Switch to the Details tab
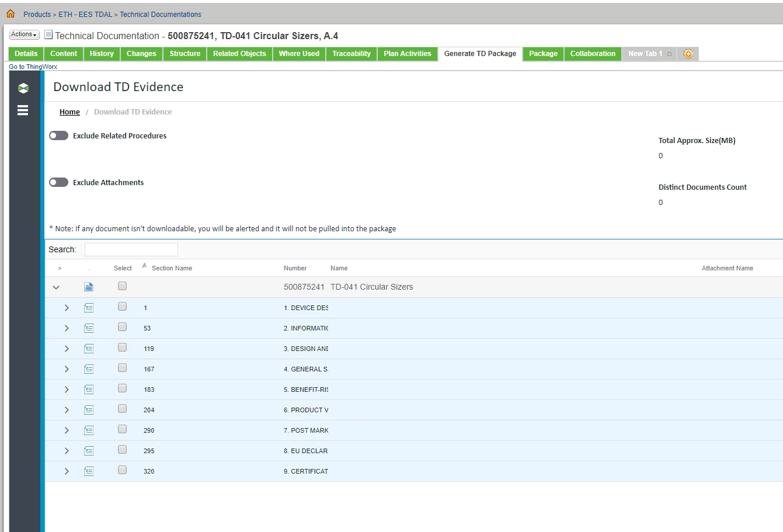The image size is (783, 532). click(26, 54)
